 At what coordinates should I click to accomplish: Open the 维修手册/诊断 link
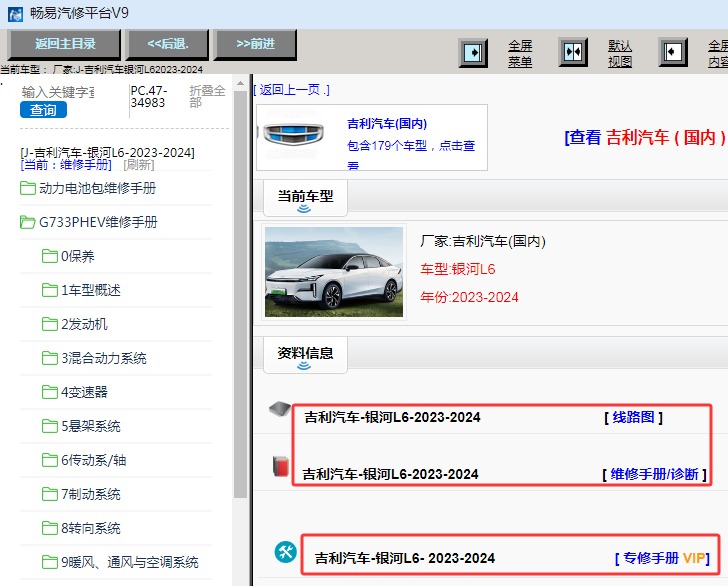click(654, 474)
